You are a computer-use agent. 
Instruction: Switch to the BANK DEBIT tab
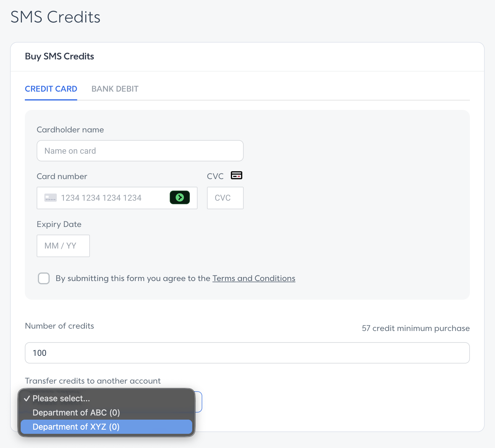point(115,89)
